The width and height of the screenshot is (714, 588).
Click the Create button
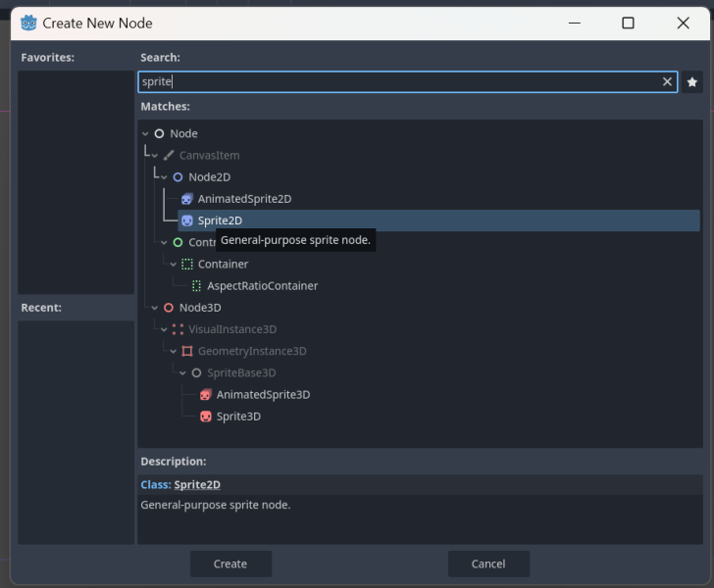(x=230, y=563)
